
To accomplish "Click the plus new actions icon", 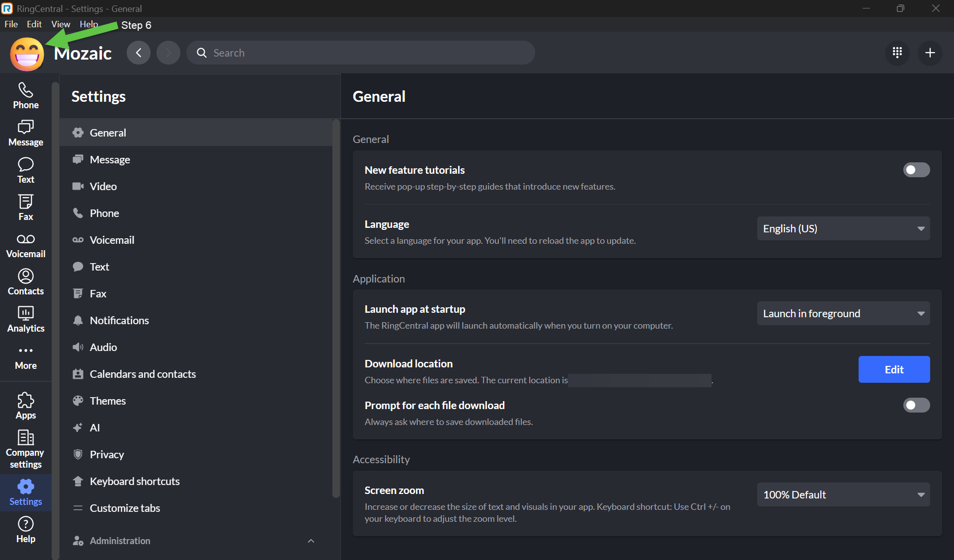I will pyautogui.click(x=930, y=53).
